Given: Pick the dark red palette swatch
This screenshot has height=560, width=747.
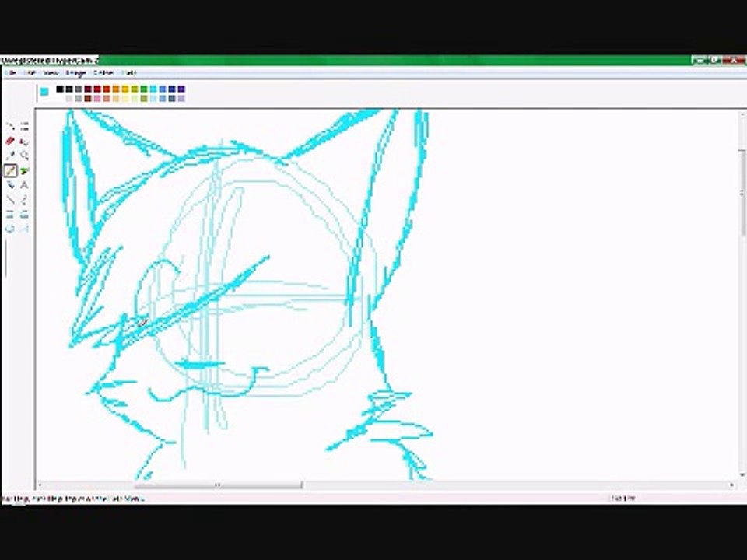Looking at the screenshot, I should click(88, 89).
